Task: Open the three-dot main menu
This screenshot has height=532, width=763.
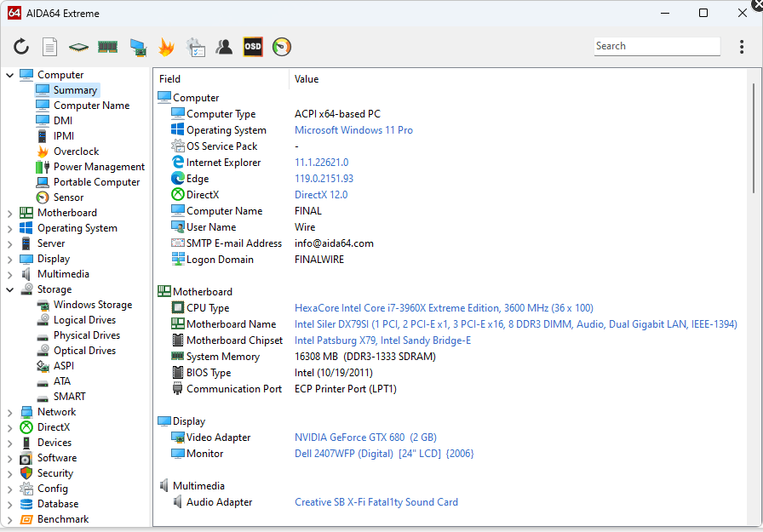Action: 742,47
